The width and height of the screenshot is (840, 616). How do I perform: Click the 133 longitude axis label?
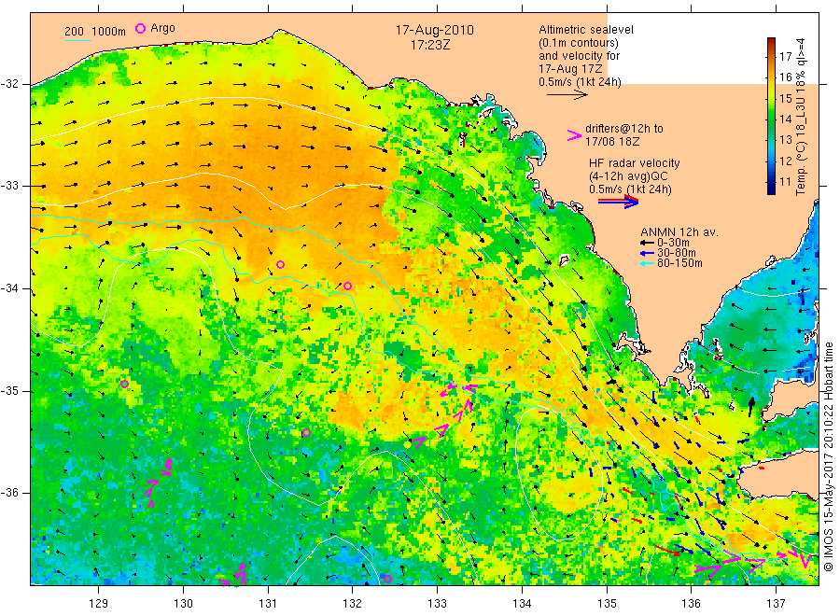[437, 604]
